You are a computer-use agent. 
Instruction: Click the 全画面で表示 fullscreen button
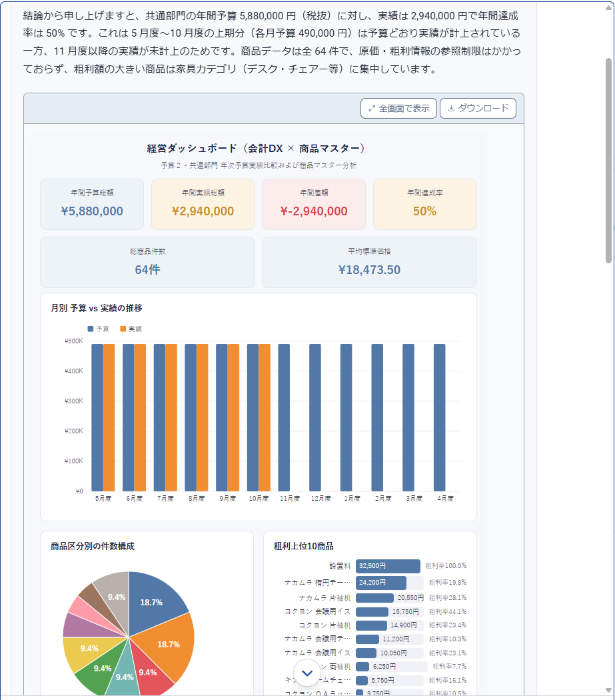(x=398, y=109)
